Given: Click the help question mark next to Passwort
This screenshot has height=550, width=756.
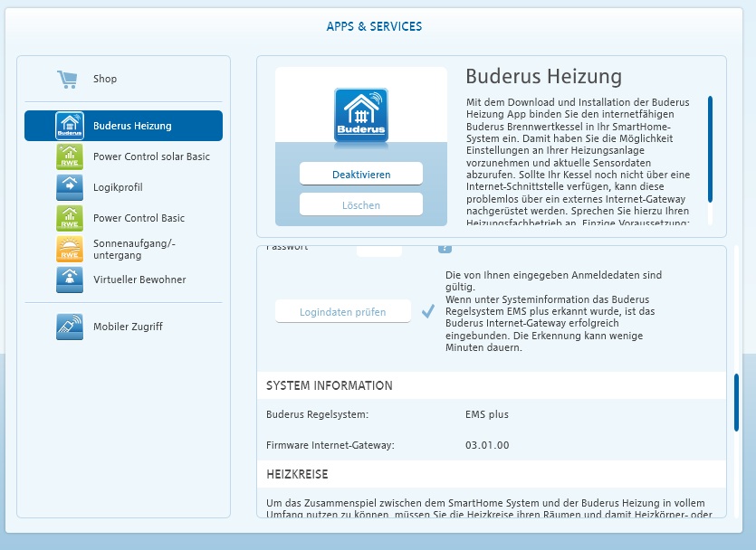Looking at the screenshot, I should pos(445,249).
